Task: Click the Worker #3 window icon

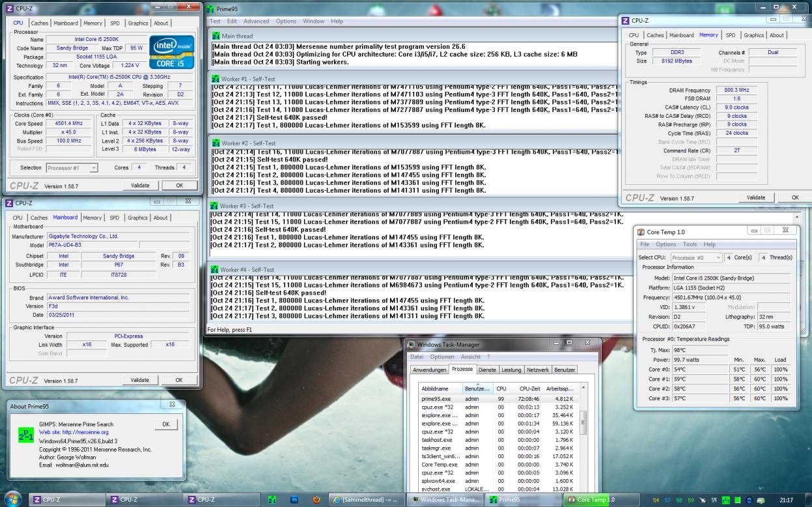Action: [x=216, y=206]
